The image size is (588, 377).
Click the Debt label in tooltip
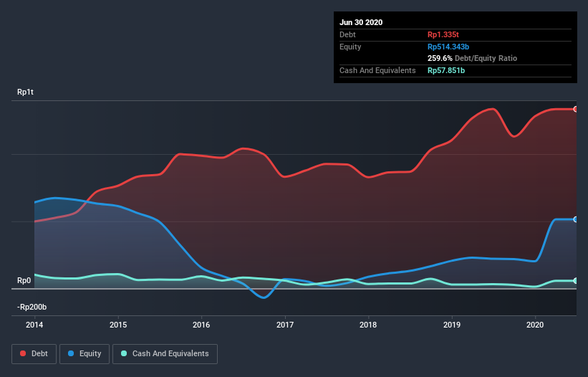click(x=347, y=35)
